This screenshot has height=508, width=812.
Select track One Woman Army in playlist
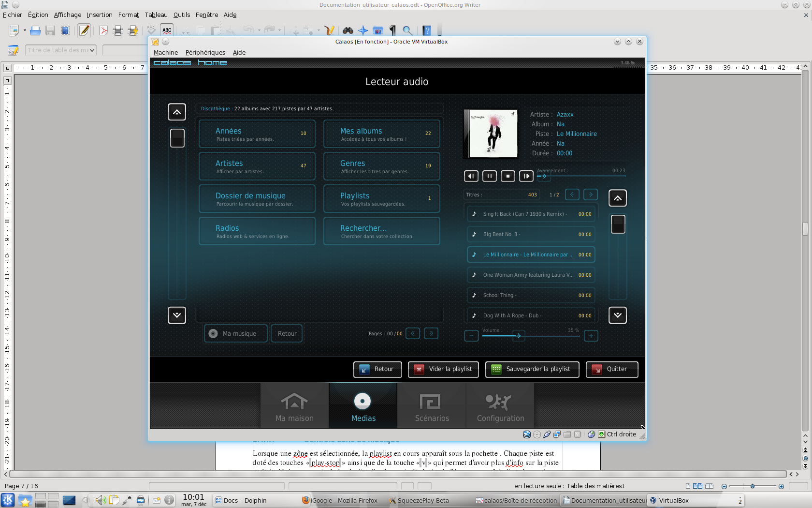tap(531, 275)
